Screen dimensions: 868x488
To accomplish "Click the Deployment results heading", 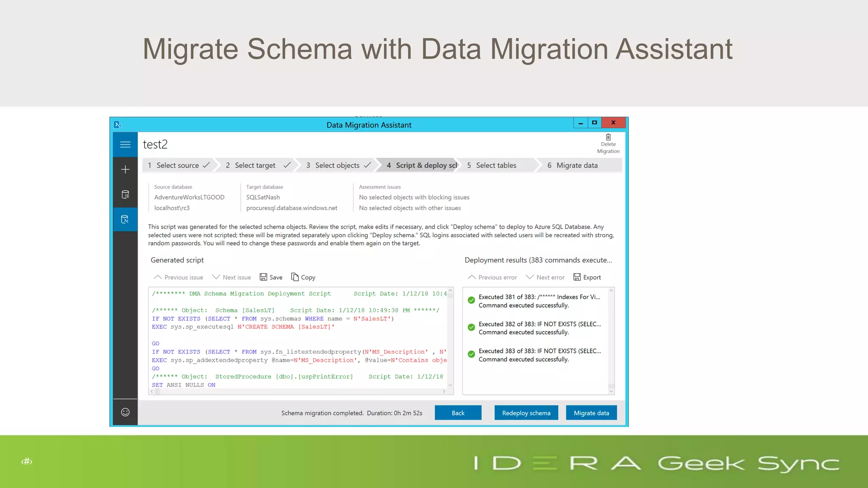I will tap(538, 260).
